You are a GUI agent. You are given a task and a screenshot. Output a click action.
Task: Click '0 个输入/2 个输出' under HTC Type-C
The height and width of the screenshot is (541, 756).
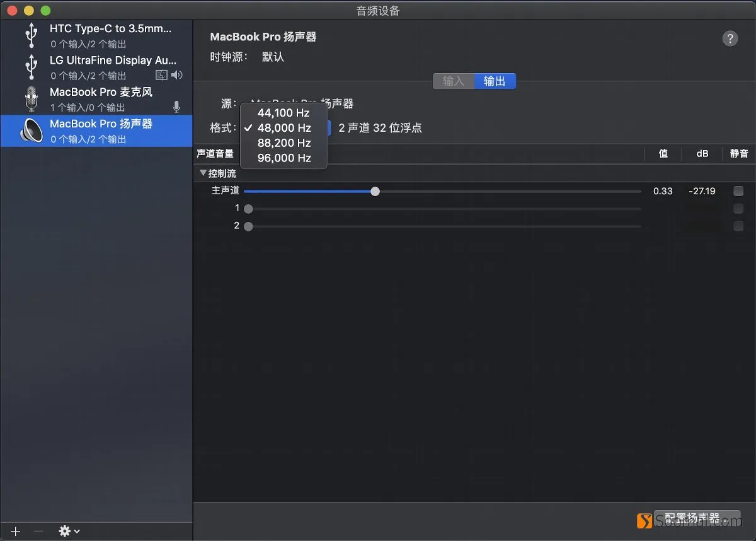(x=88, y=44)
